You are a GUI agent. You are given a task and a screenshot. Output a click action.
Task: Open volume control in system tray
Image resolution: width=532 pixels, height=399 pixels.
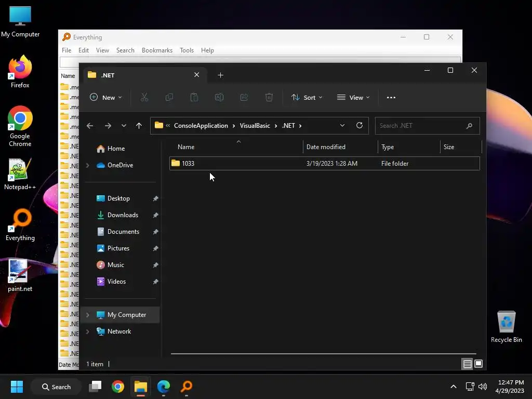[483, 387]
